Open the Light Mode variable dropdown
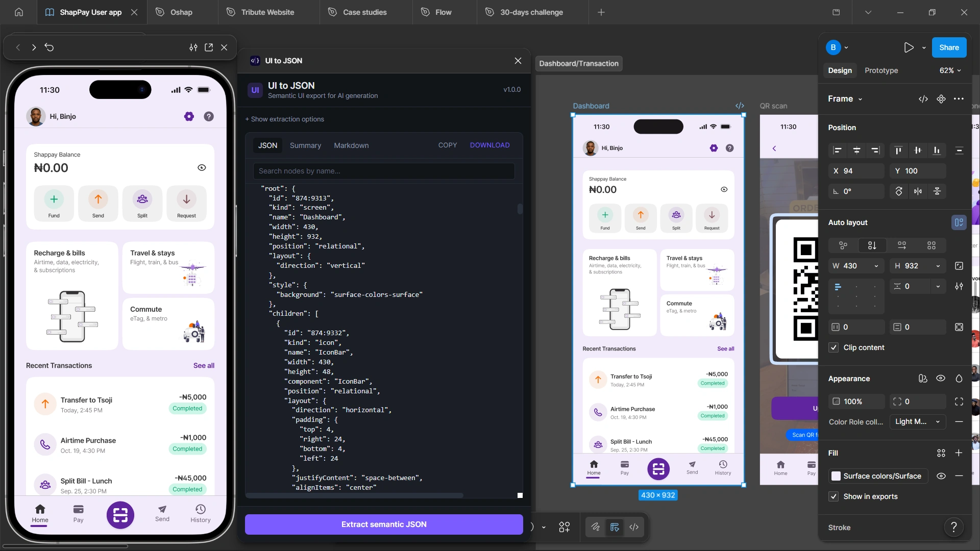980x551 pixels. pos(918,422)
